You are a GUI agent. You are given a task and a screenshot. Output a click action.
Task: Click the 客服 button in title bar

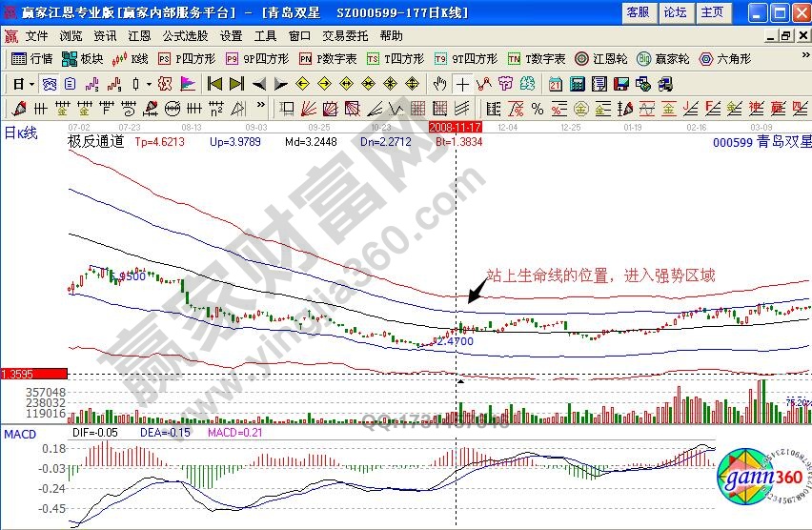pyautogui.click(x=638, y=12)
